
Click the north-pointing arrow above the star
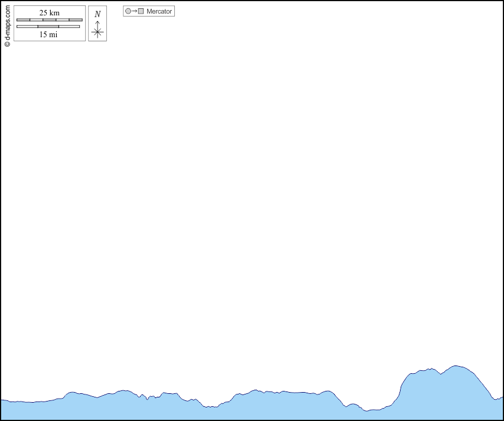pos(97,24)
